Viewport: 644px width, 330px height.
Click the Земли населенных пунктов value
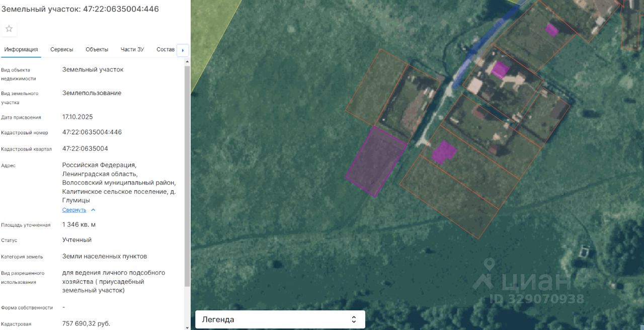click(x=105, y=256)
